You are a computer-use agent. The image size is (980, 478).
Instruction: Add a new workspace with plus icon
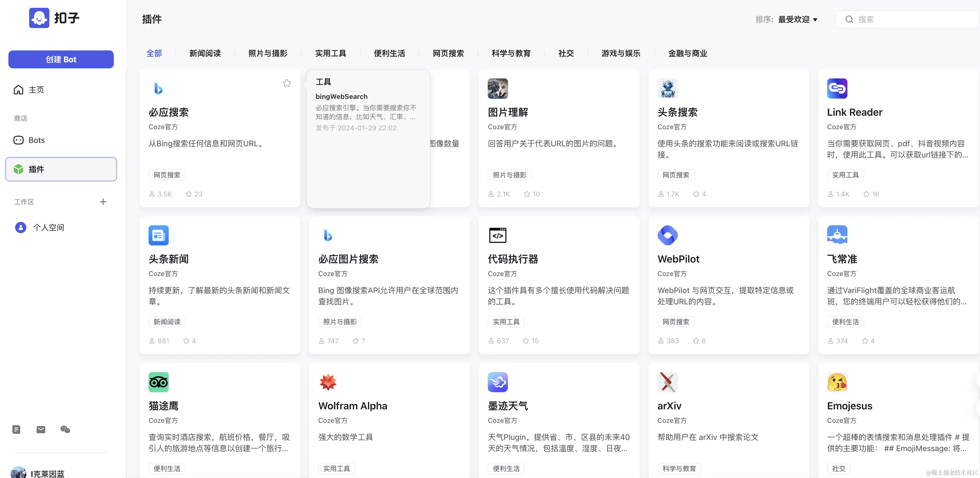pyautogui.click(x=103, y=202)
